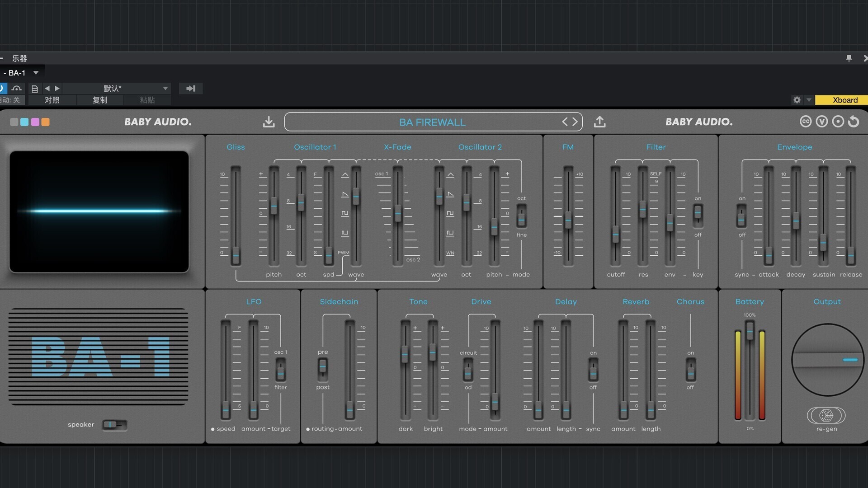Toggle LFO target osc 1/filter switch
Viewport: 868px width, 488px height.
pos(280,369)
